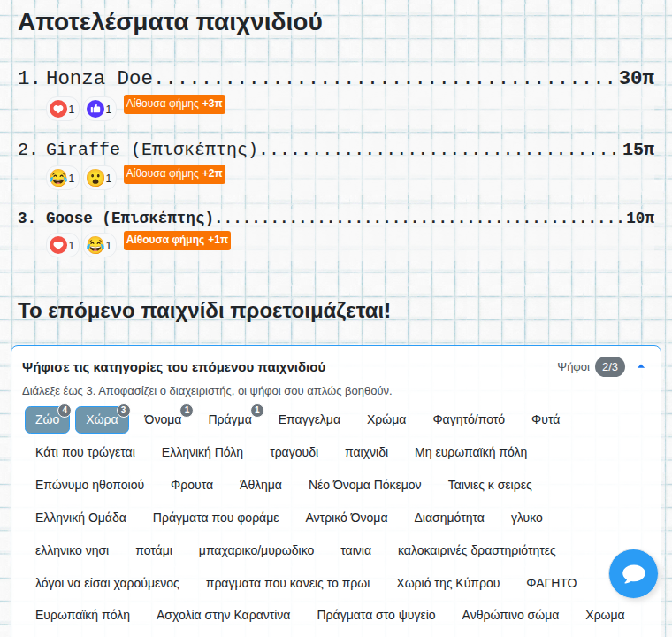Pick 'Πράγματα που φοράμε' category
672x637 pixels.
216,518
